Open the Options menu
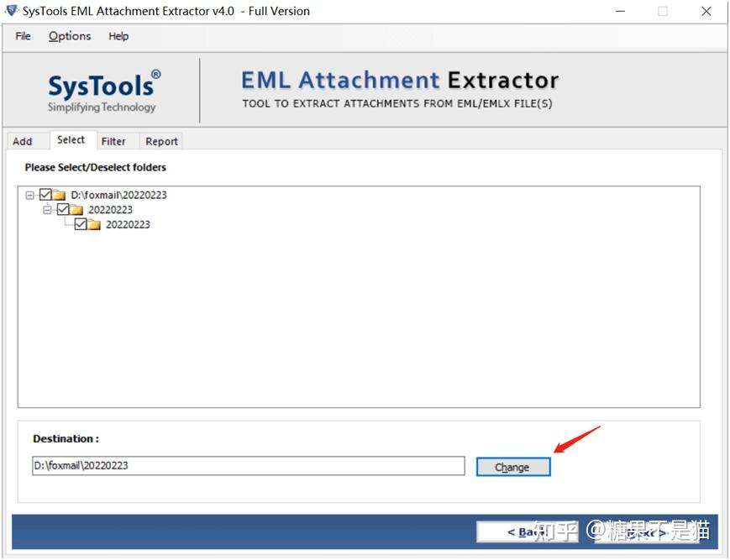The height and width of the screenshot is (560, 730). [x=69, y=36]
